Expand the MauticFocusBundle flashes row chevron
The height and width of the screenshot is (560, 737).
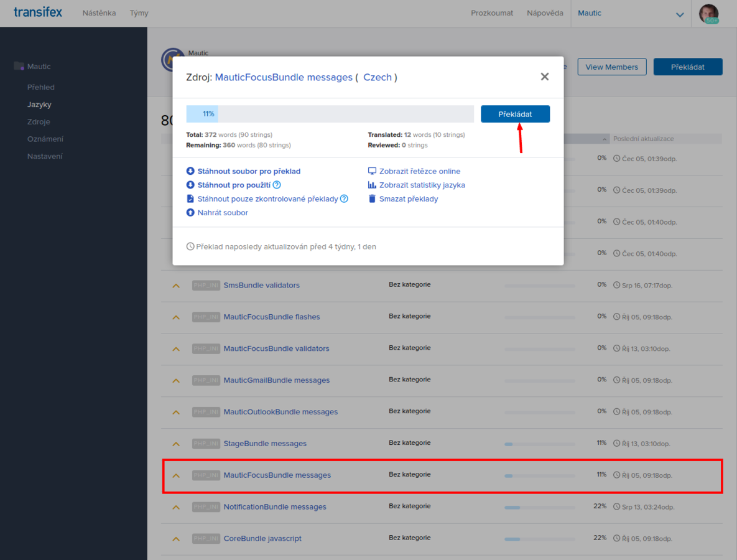click(x=176, y=317)
